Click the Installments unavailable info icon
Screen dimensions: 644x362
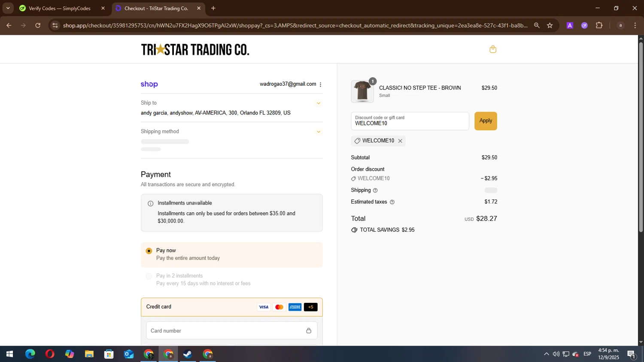coord(150,203)
